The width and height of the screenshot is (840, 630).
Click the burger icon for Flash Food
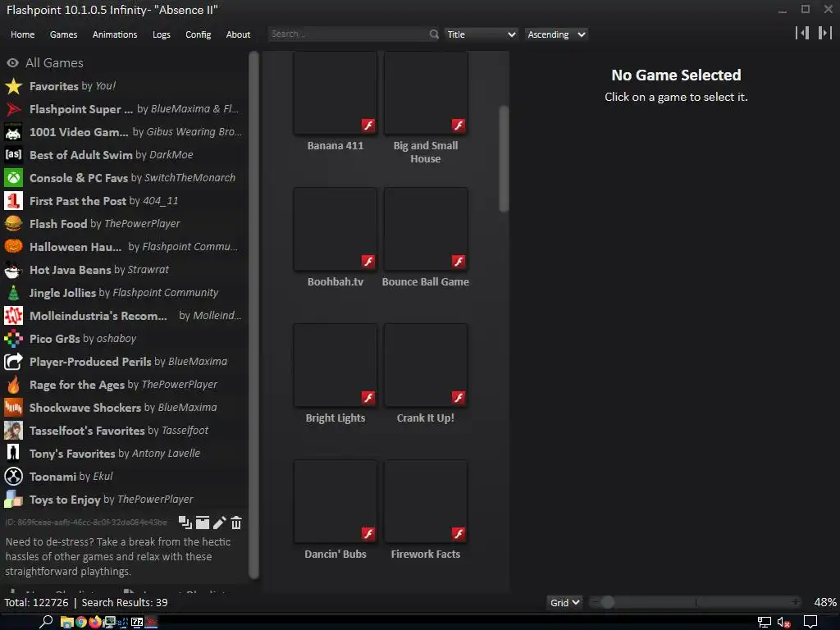(x=13, y=224)
